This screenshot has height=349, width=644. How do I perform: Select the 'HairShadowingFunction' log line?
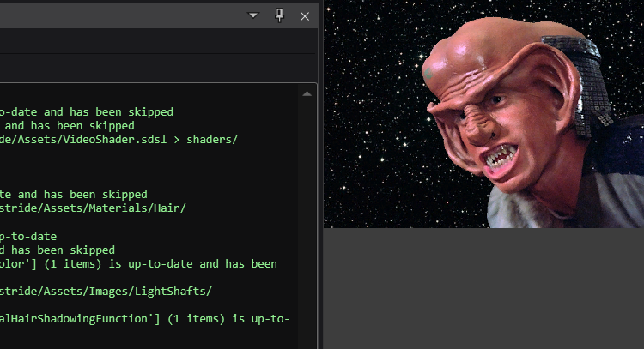(x=145, y=319)
